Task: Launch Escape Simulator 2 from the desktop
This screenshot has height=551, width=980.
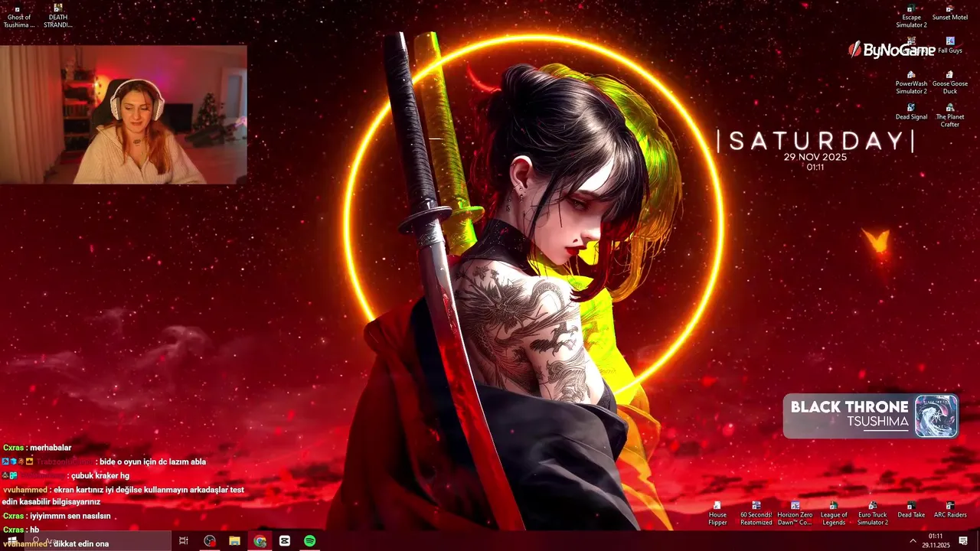Action: [x=911, y=17]
